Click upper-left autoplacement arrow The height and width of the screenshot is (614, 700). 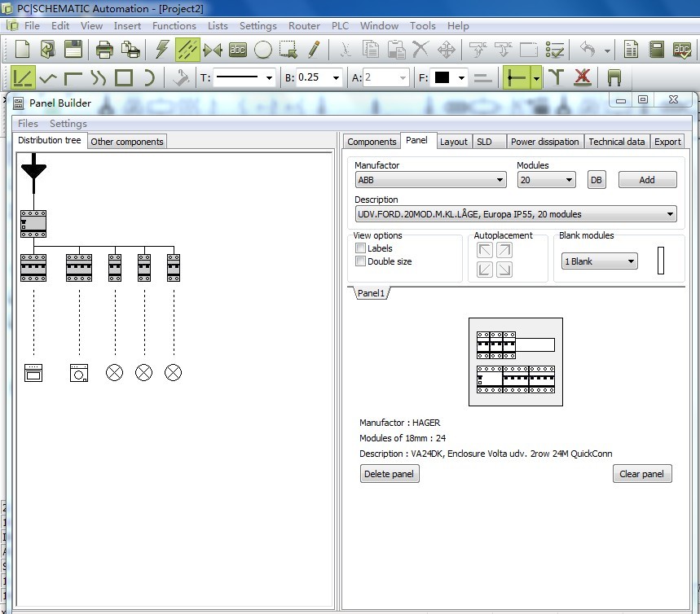click(x=485, y=251)
